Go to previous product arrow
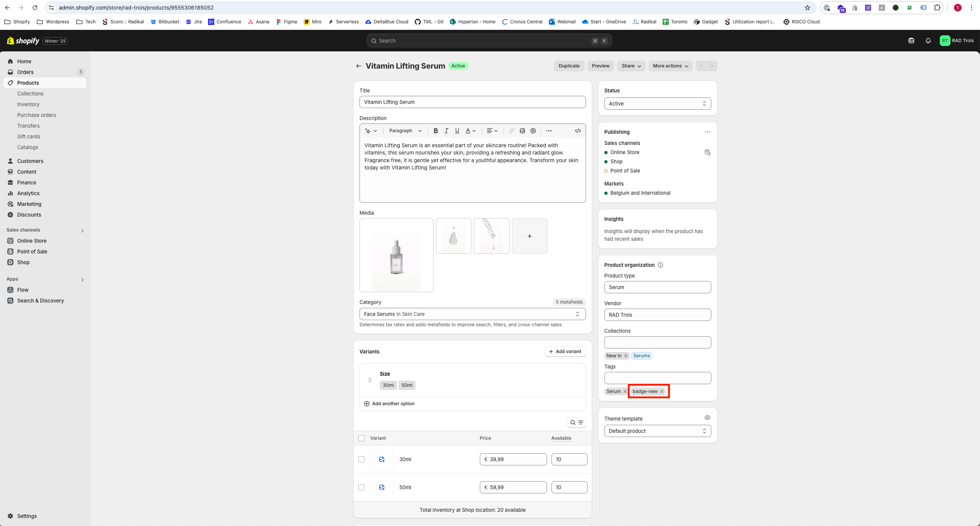This screenshot has height=526, width=980. pos(701,66)
